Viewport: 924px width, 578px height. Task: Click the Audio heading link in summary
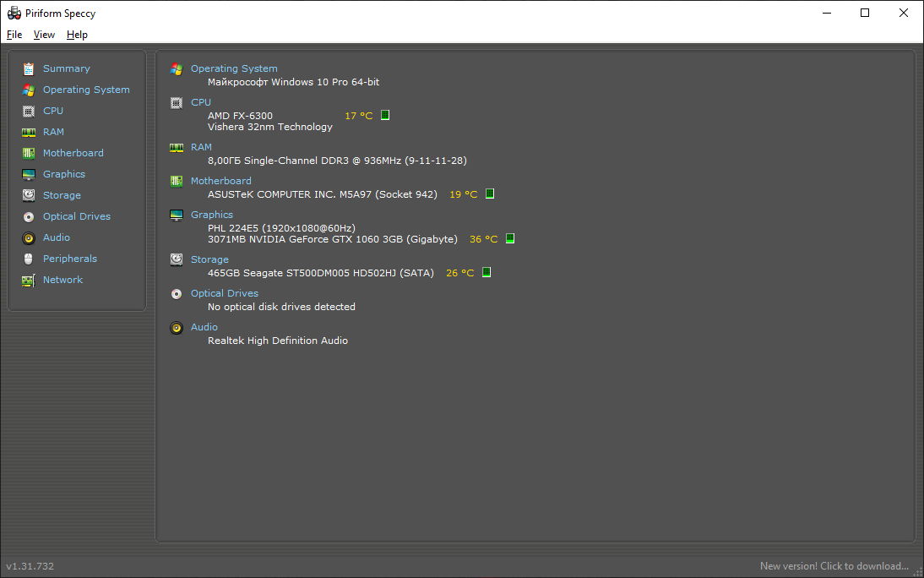(204, 327)
